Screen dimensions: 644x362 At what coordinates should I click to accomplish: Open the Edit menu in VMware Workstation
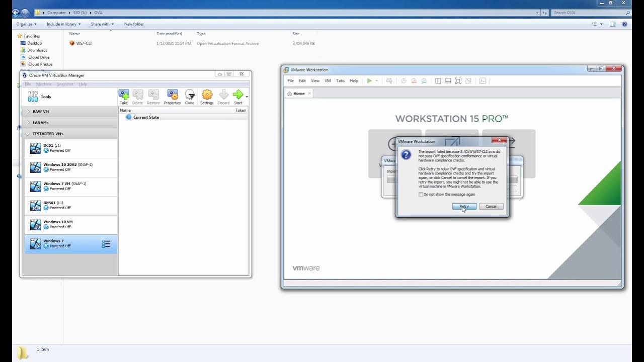(302, 80)
